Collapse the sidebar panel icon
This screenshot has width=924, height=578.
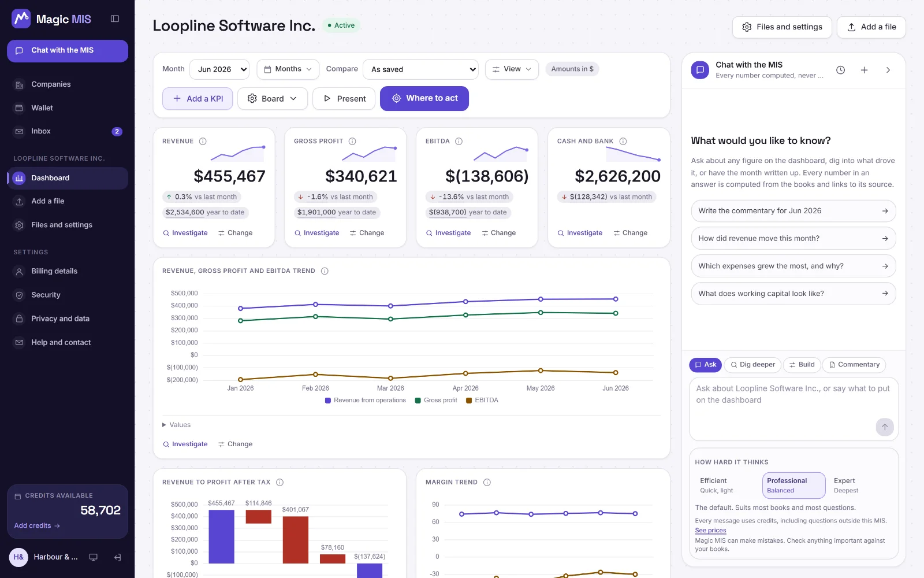click(x=115, y=19)
